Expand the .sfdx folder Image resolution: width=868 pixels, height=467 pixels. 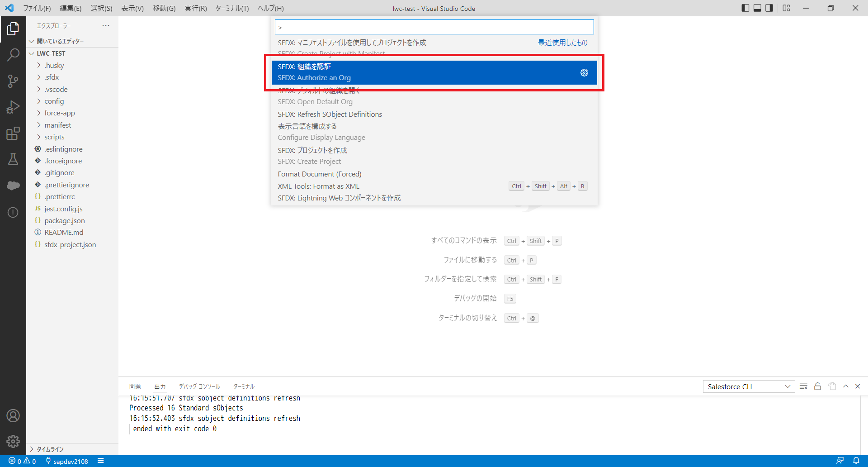click(72, 77)
